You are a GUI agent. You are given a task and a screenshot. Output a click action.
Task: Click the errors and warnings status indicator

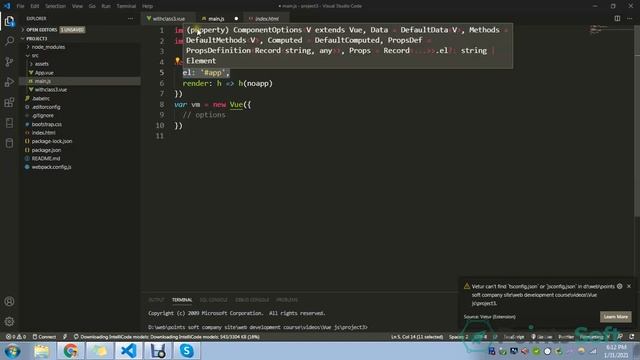tap(16, 337)
